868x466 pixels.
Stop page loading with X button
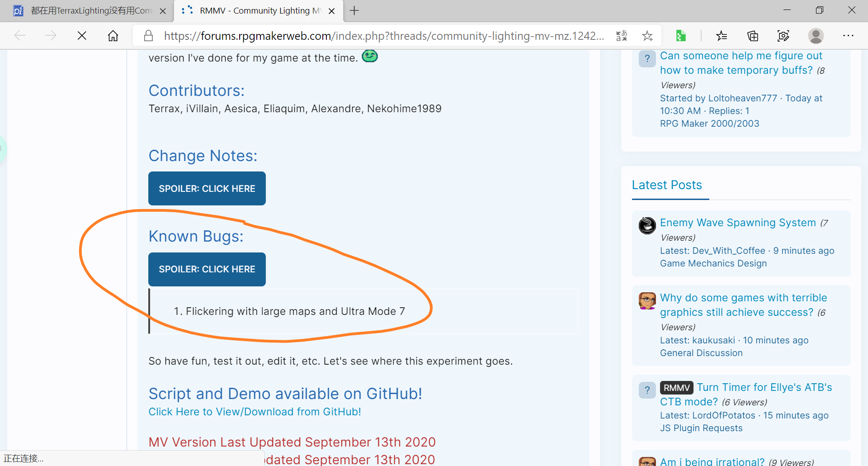pos(82,36)
